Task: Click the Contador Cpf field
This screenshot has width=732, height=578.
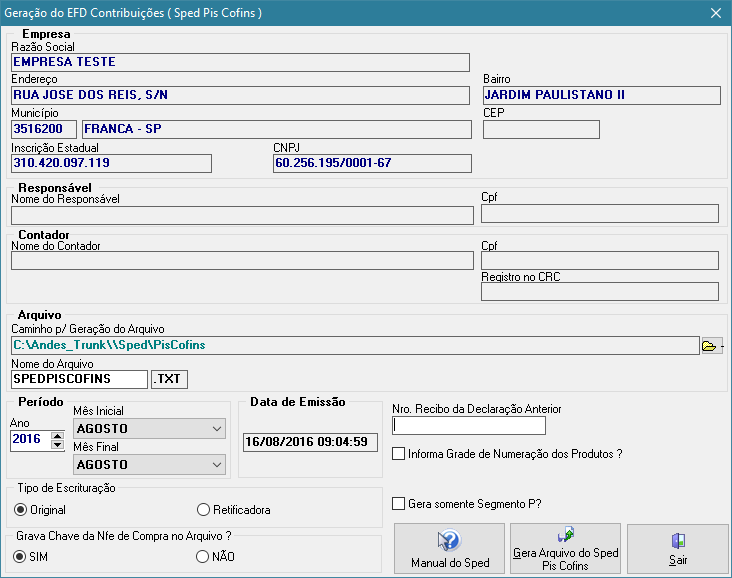Action: coord(600,261)
